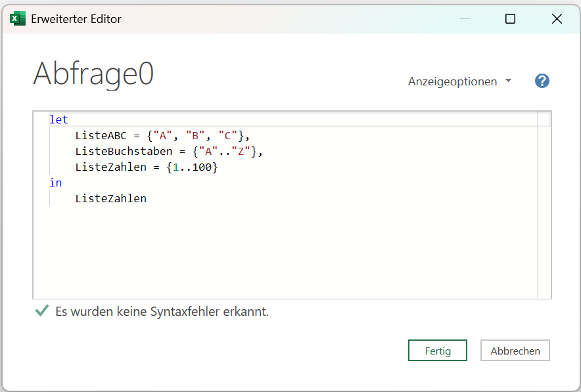581x392 pixels.
Task: Maximize the Erweiterter Editor window
Action: (x=510, y=18)
